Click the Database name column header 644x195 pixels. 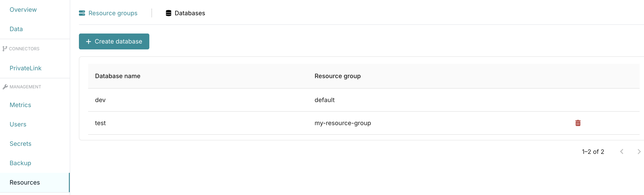click(118, 76)
